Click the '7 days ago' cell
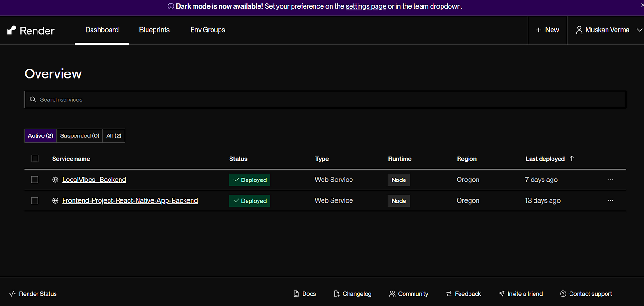 pyautogui.click(x=542, y=180)
